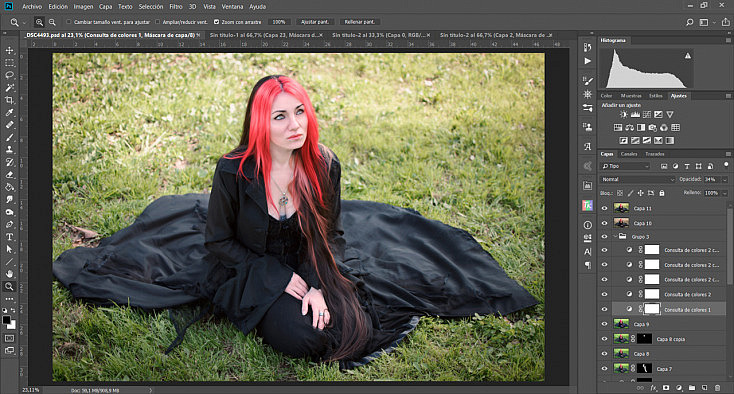Screen dimensions: 734x394
Task: Select the Clone Stamp tool
Action: 9,150
